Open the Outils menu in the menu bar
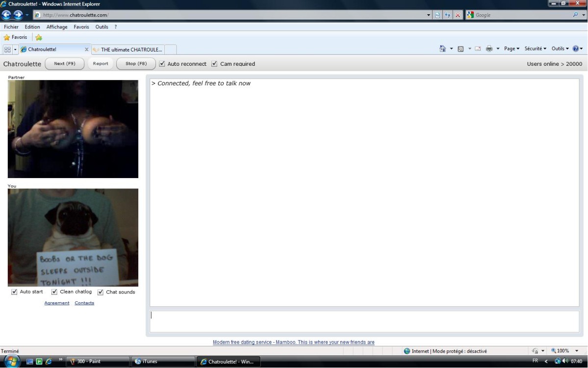Viewport: 588px width, 368px height. pos(102,27)
